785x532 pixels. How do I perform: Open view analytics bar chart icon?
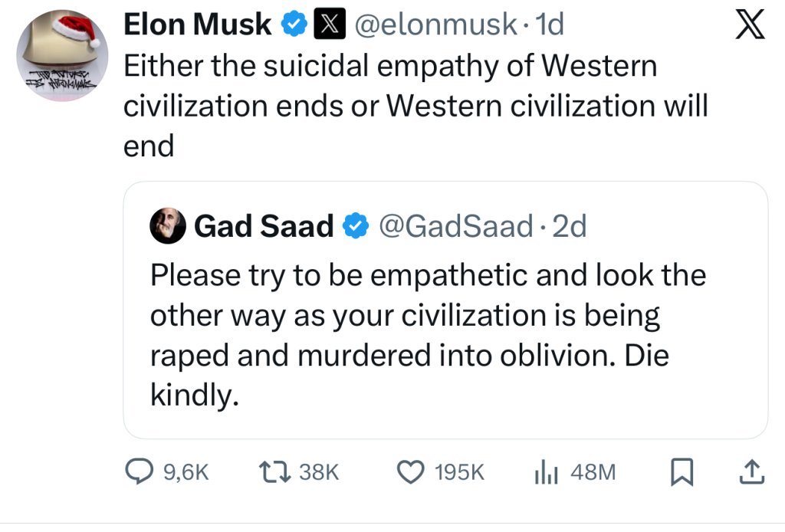pyautogui.click(x=544, y=471)
